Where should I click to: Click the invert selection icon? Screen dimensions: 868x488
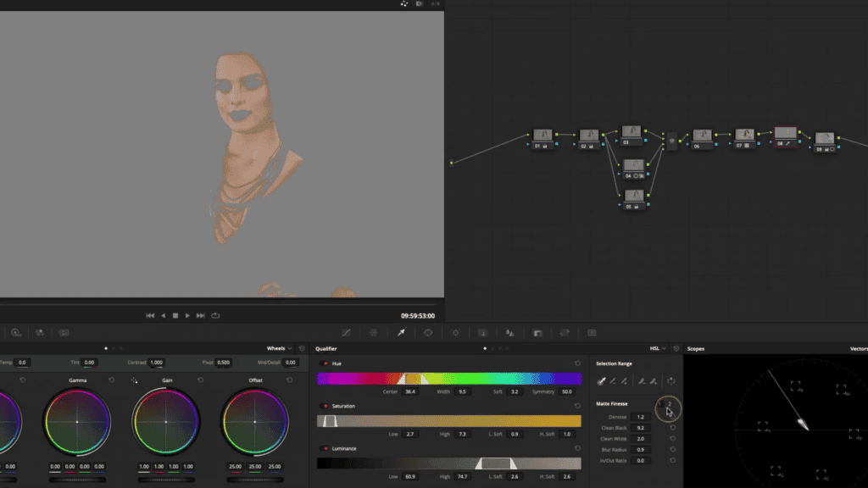click(x=671, y=380)
